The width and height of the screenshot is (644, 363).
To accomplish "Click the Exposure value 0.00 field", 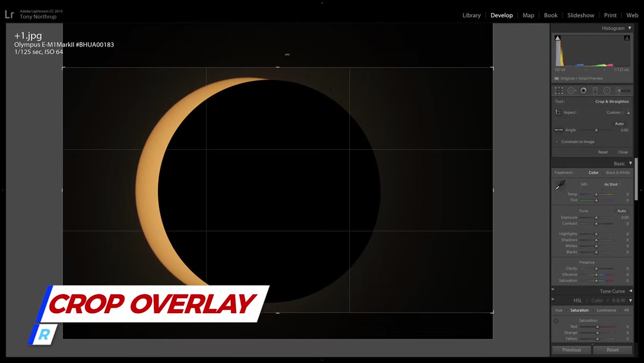I will [x=624, y=217].
